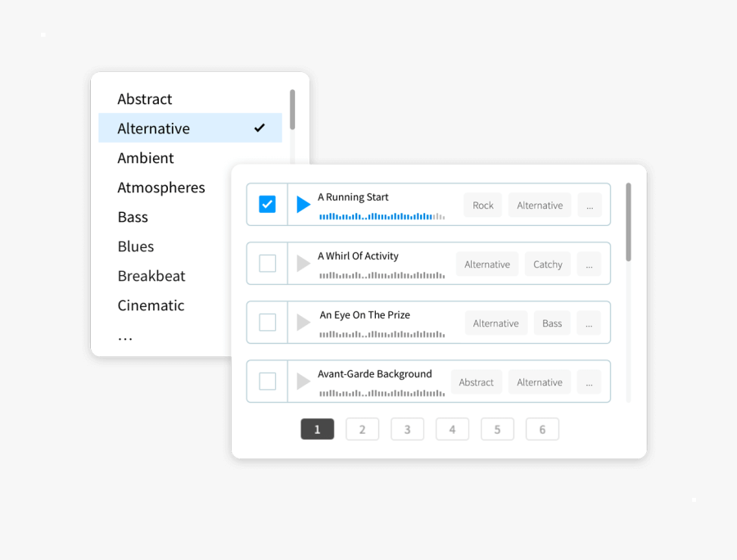Click the Rock tag on A Running Start
737x560 pixels.
(483, 205)
